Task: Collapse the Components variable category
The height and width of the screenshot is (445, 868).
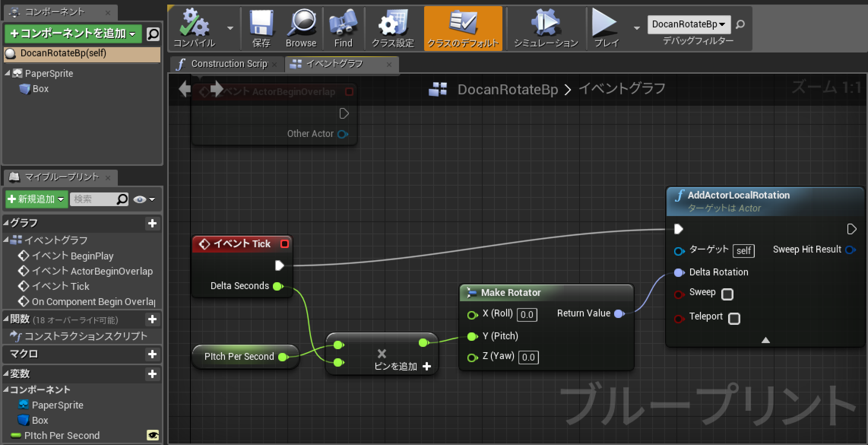Action: point(6,389)
